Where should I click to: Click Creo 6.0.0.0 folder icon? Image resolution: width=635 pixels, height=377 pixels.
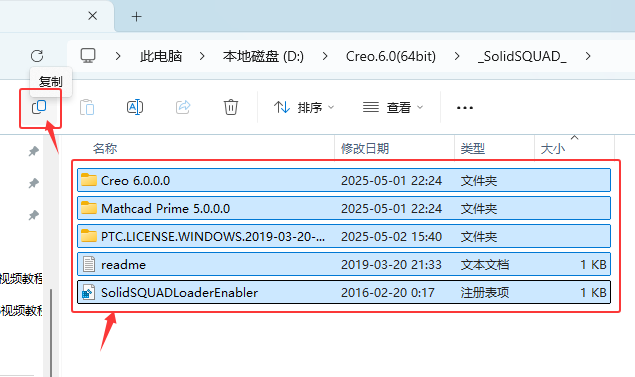[x=89, y=179]
